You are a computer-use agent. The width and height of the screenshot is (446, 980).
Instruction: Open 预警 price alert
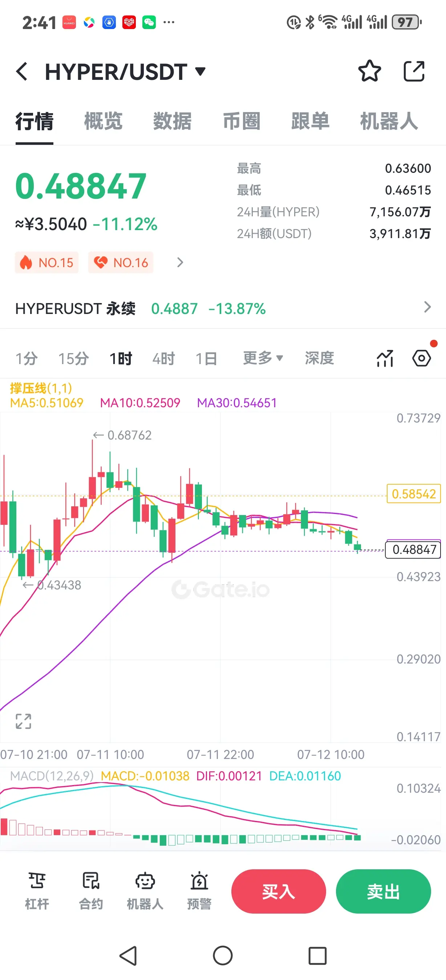click(x=199, y=891)
